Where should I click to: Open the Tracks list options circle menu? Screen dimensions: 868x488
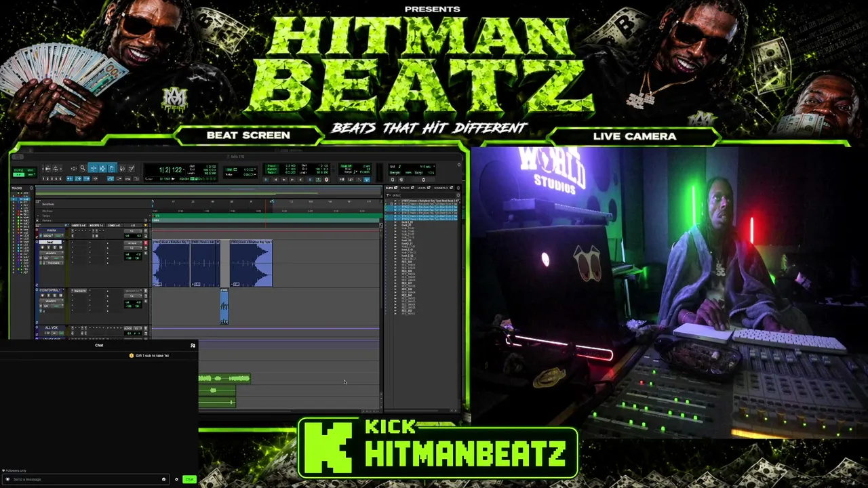coord(31,188)
